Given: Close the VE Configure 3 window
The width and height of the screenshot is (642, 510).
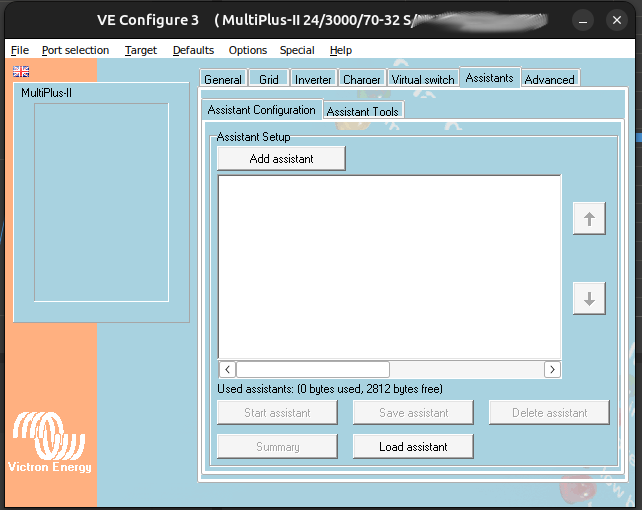Looking at the screenshot, I should [x=617, y=20].
